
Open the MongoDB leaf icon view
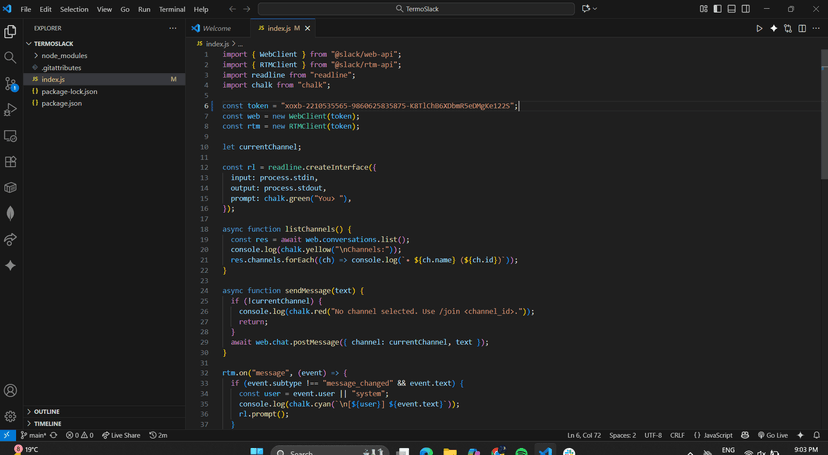11,213
